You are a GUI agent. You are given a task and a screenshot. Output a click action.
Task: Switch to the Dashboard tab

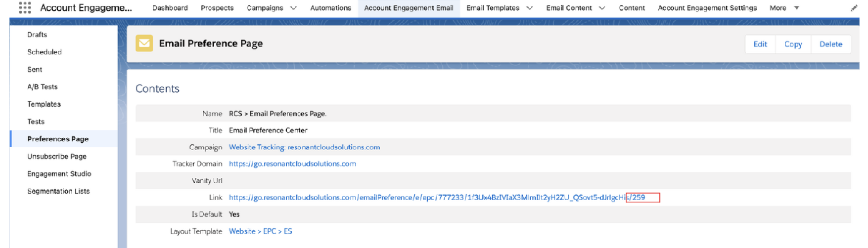[x=170, y=8]
